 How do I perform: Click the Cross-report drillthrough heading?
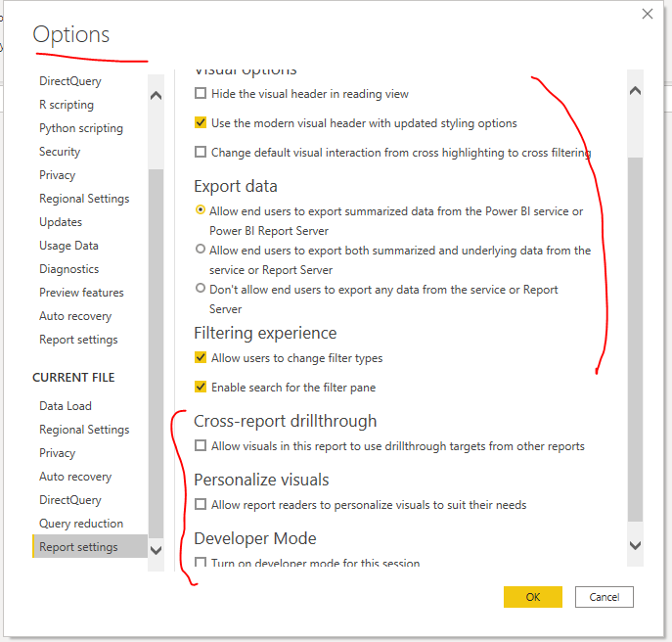285,421
